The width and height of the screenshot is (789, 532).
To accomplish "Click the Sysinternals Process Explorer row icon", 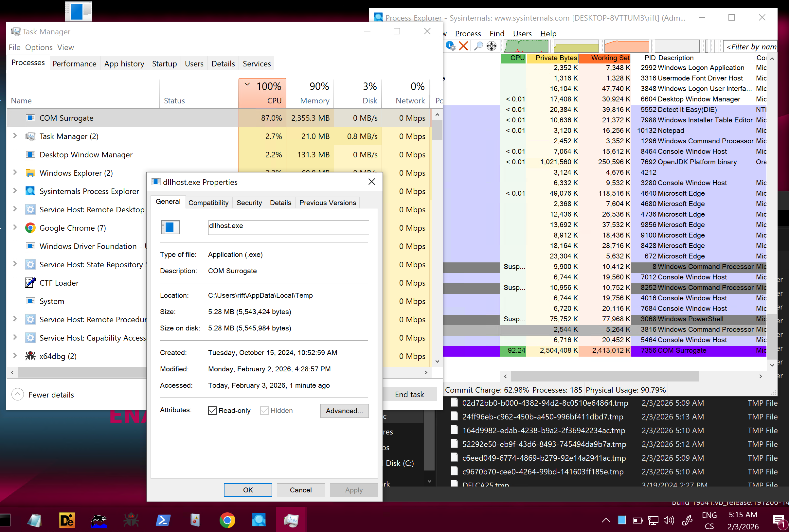I will click(x=30, y=191).
